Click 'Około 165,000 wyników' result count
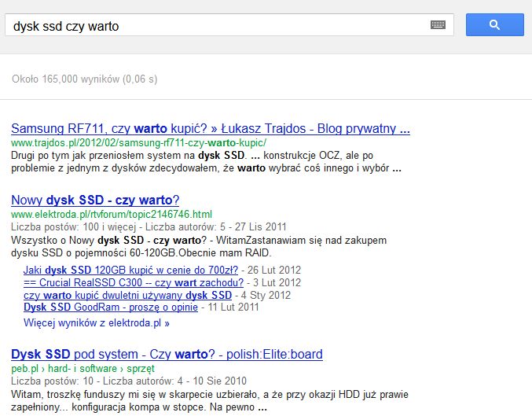Screen dimensions: 532x416 [85, 79]
